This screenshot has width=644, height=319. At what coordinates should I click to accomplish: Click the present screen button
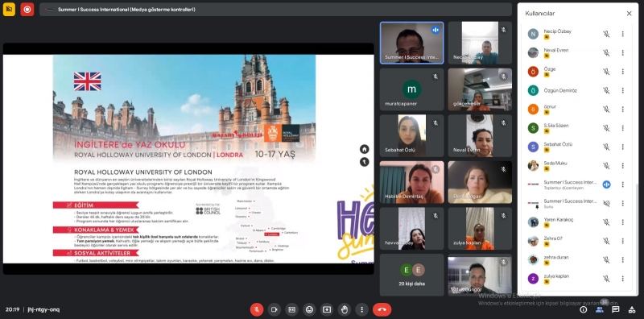pos(327,309)
